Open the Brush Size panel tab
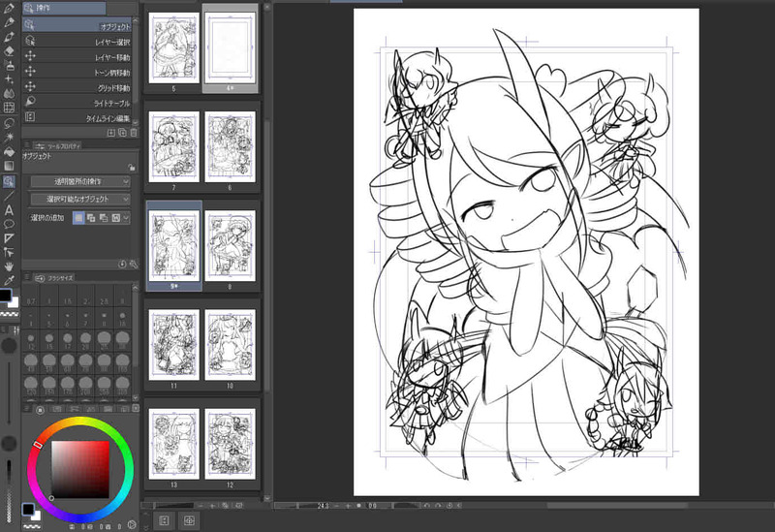The image size is (775, 532). tap(55, 278)
